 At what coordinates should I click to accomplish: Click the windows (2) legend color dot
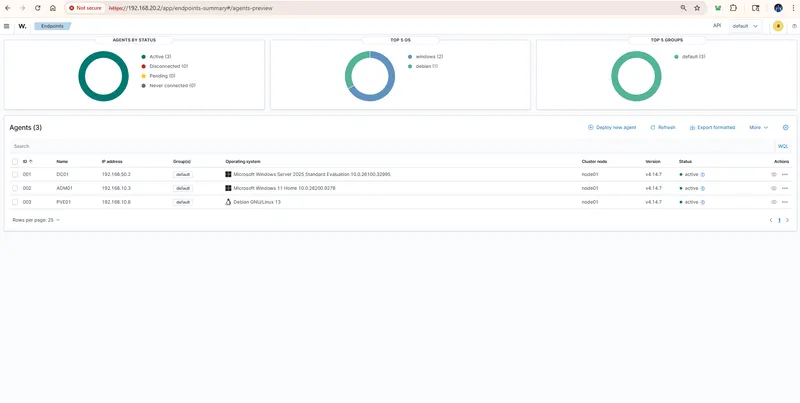pos(410,57)
